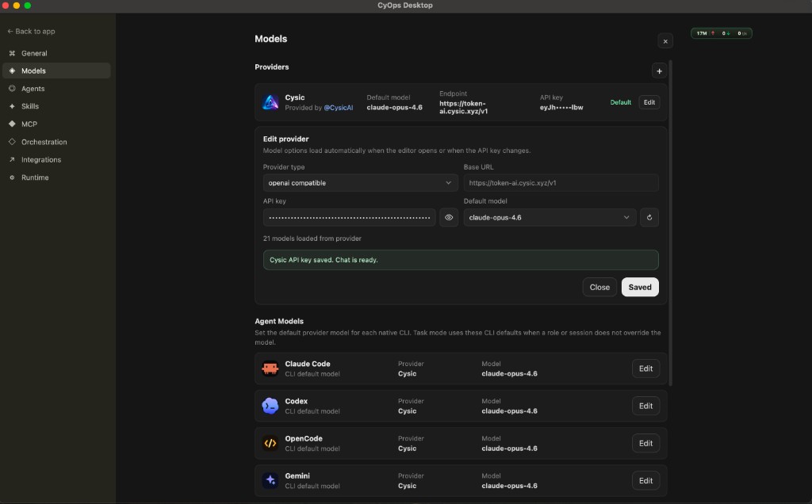812x504 pixels.
Task: Open the Models settings section
Action: [x=56, y=71]
